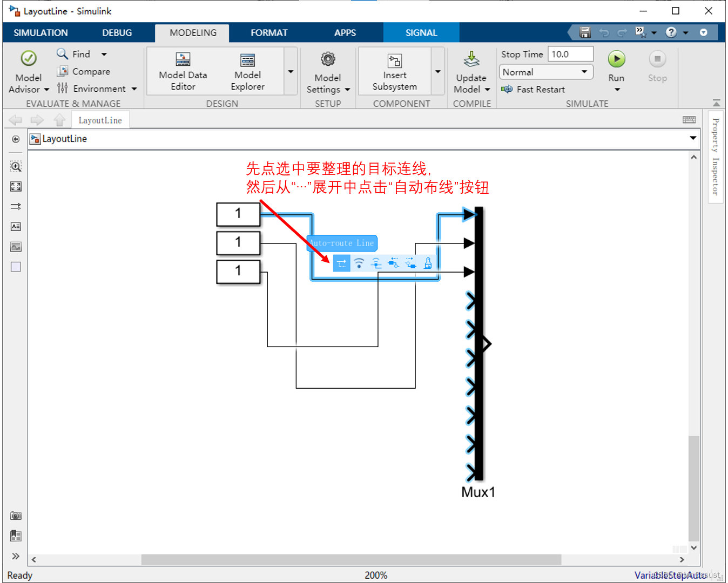Viewport: 728px width, 583px height.
Task: Select the Zoom tool in the left palette
Action: click(x=16, y=167)
